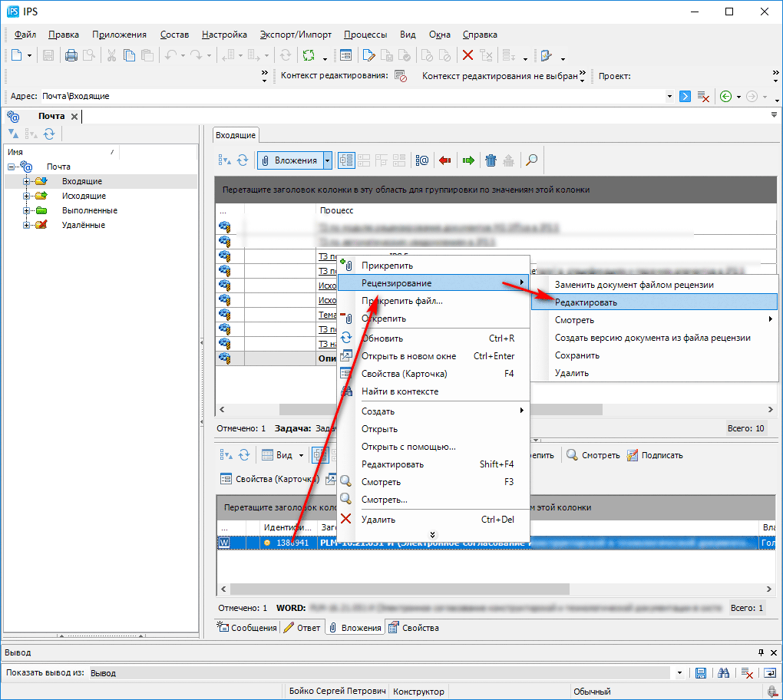Close the Почта tab
The height and width of the screenshot is (700, 783).
(74, 116)
